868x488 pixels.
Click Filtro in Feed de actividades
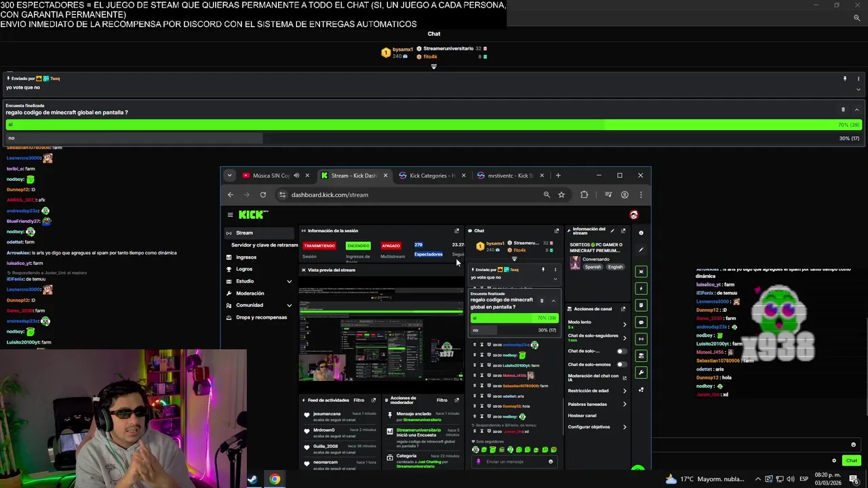[359, 400]
